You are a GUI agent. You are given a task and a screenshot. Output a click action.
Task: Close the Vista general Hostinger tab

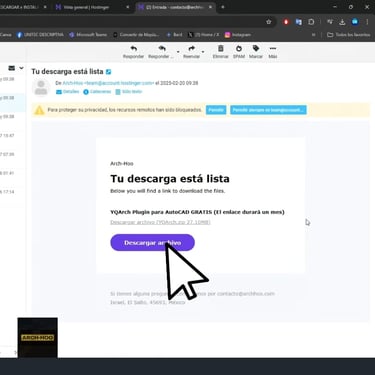(x=127, y=7)
